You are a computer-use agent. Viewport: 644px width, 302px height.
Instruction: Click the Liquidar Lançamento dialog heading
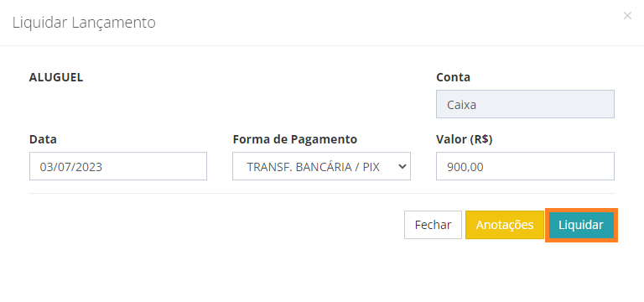[84, 23]
